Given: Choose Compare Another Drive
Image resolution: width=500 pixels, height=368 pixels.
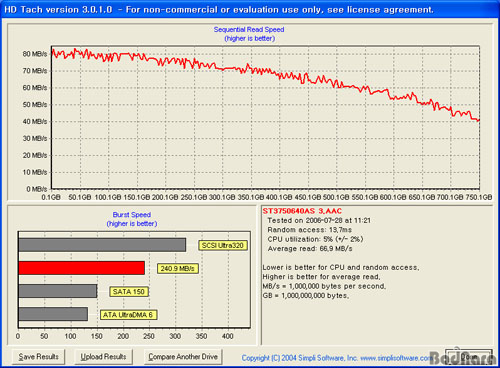Looking at the screenshot, I should 183,357.
